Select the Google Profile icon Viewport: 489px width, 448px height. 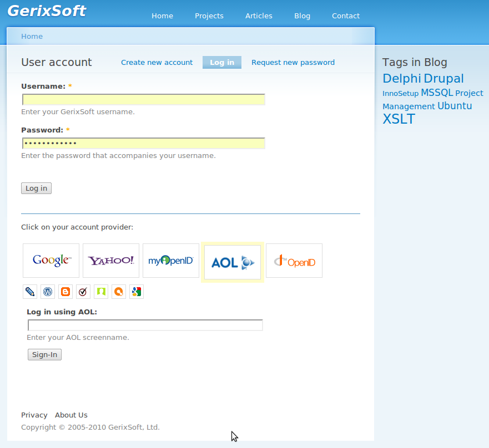137,292
